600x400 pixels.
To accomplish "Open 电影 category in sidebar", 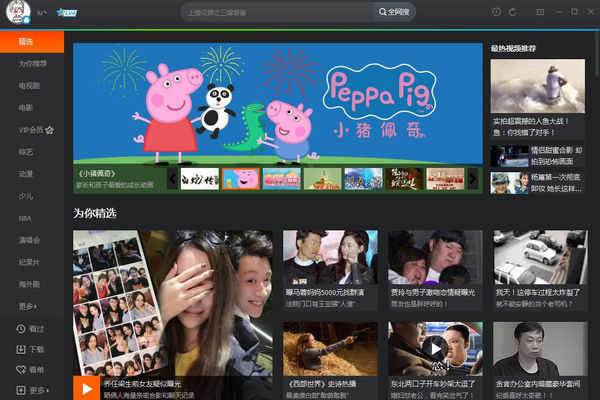I will point(26,108).
